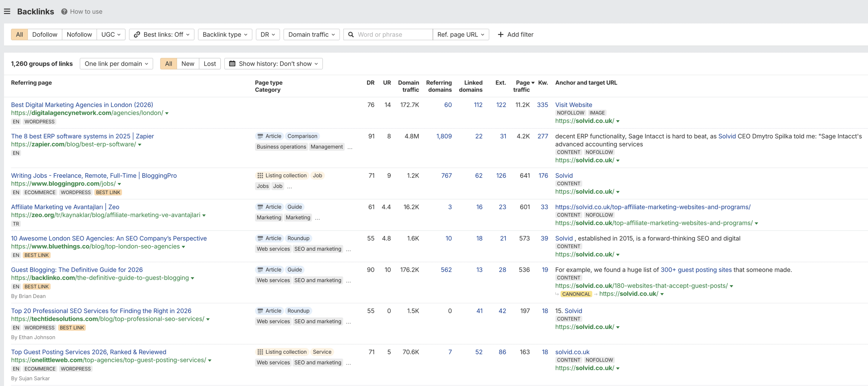Click the BEST LINK tag in bluethings row
Screen dimensions: 868x386
(x=36, y=255)
